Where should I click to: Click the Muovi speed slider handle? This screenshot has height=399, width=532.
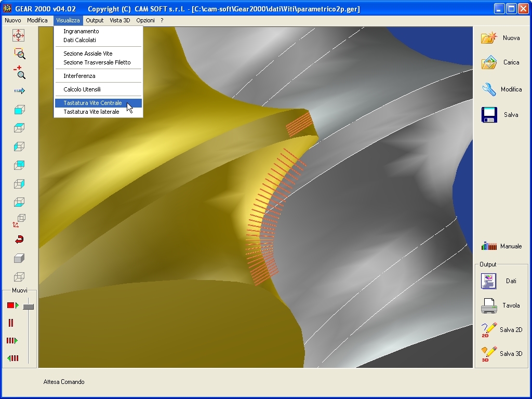pyautogui.click(x=29, y=307)
